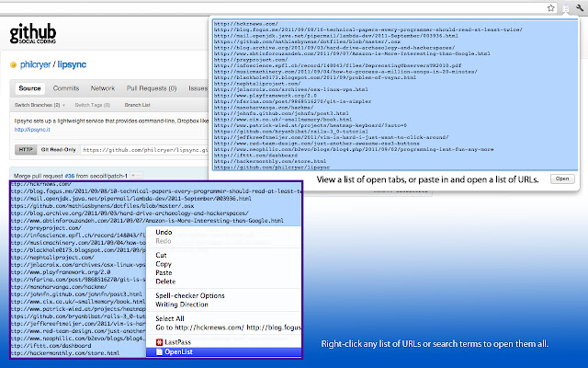Open the OpenList extension toolbar icon
Viewport: 588px width, 368px height.
click(565, 8)
